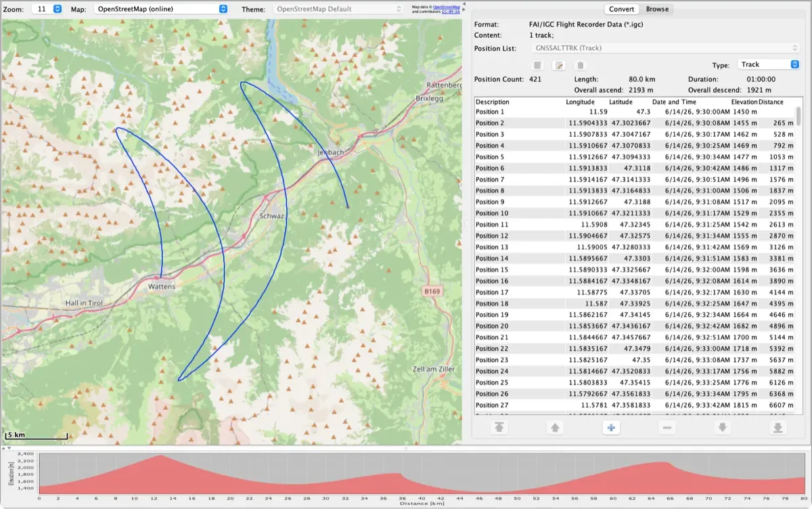
Task: Open the Type dropdown showing Track
Action: point(768,64)
